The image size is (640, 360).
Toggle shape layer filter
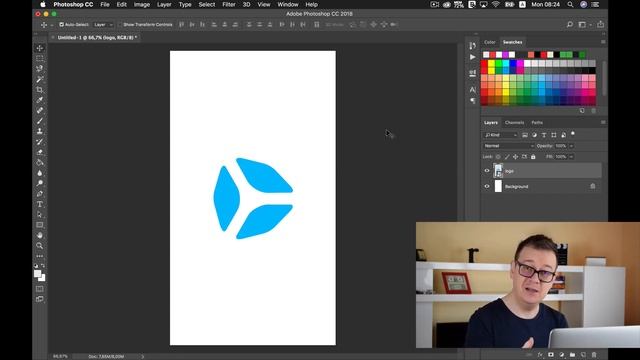tap(554, 135)
